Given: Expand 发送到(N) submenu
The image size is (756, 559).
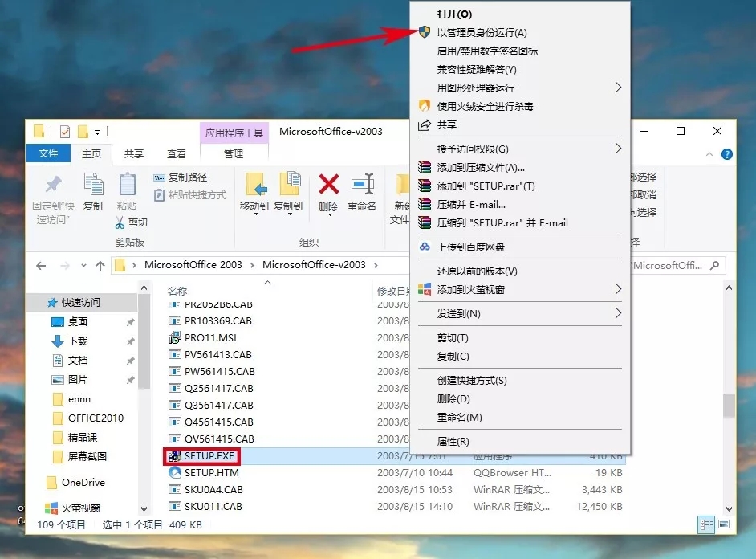Looking at the screenshot, I should 618,313.
